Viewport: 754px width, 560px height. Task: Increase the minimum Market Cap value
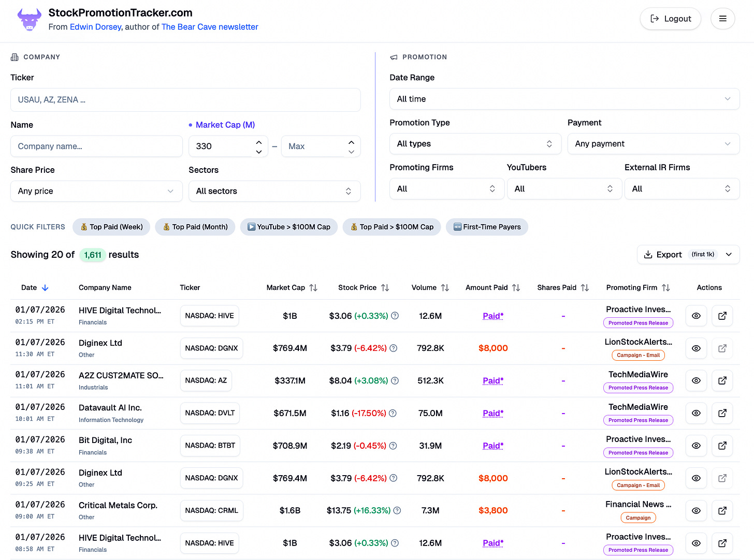pyautogui.click(x=259, y=142)
